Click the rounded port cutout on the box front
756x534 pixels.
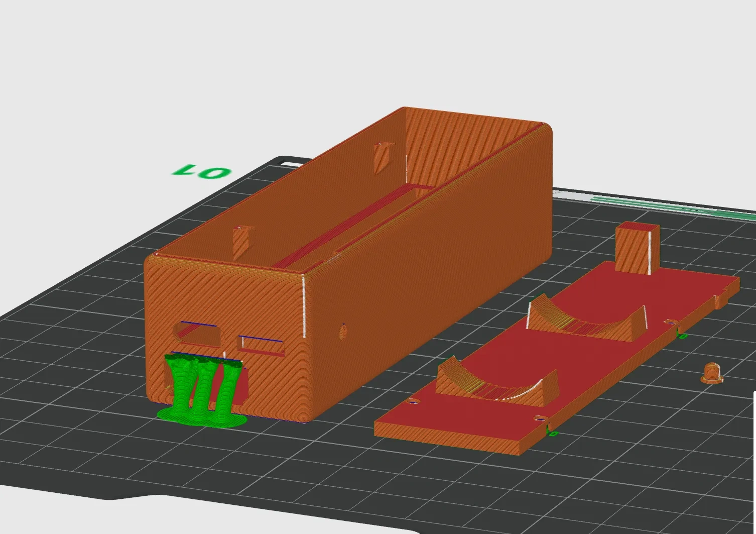coord(197,334)
